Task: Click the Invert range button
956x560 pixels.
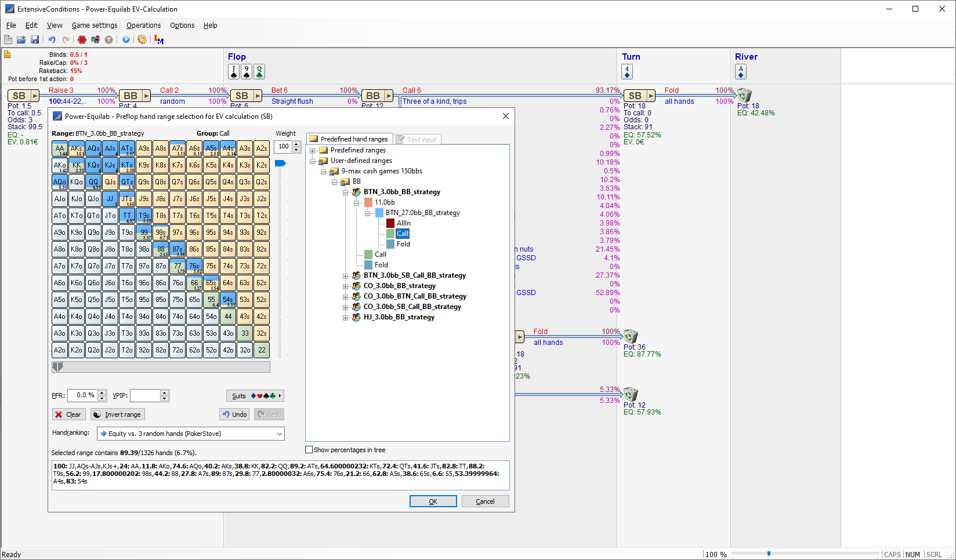Action: tap(117, 414)
